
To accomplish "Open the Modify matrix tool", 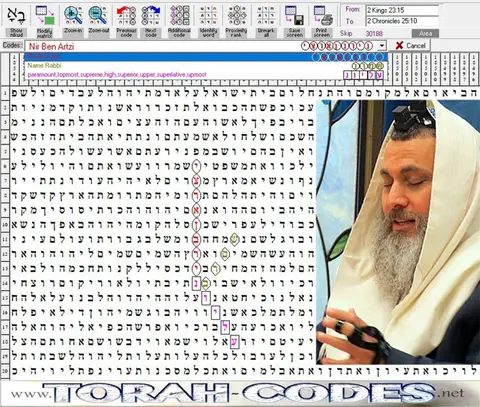I will click(x=45, y=15).
